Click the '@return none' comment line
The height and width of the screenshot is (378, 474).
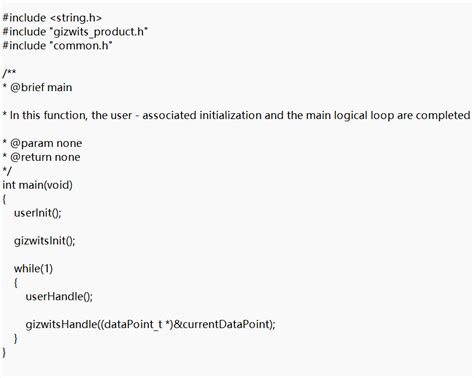[41, 157]
